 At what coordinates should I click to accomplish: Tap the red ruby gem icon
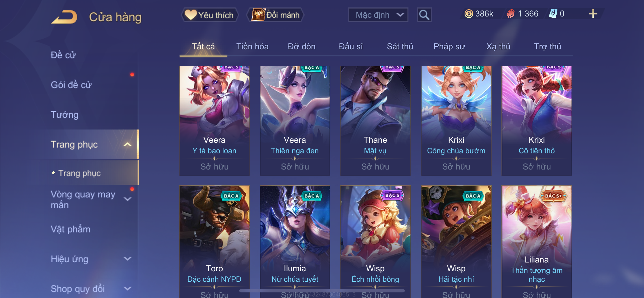coord(511,13)
